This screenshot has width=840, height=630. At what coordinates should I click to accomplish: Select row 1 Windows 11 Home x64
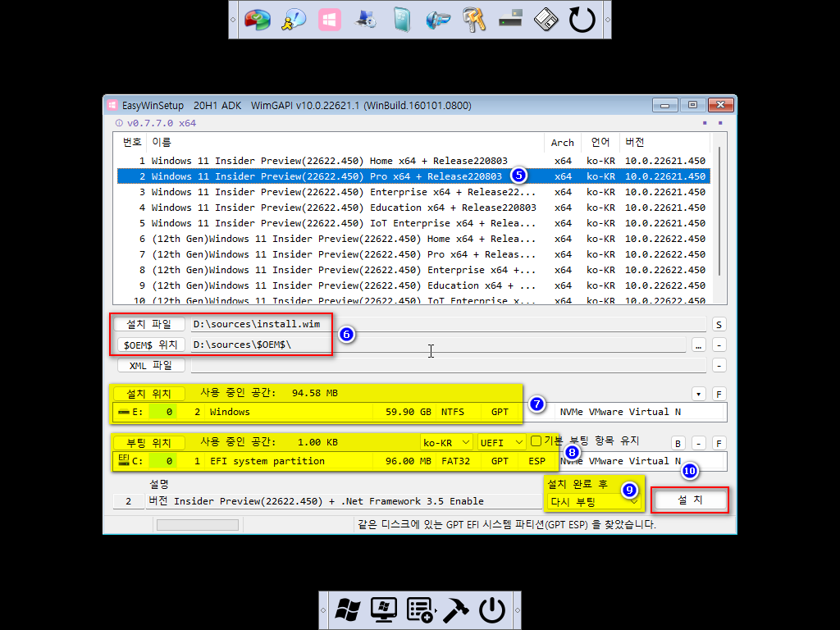click(413, 161)
